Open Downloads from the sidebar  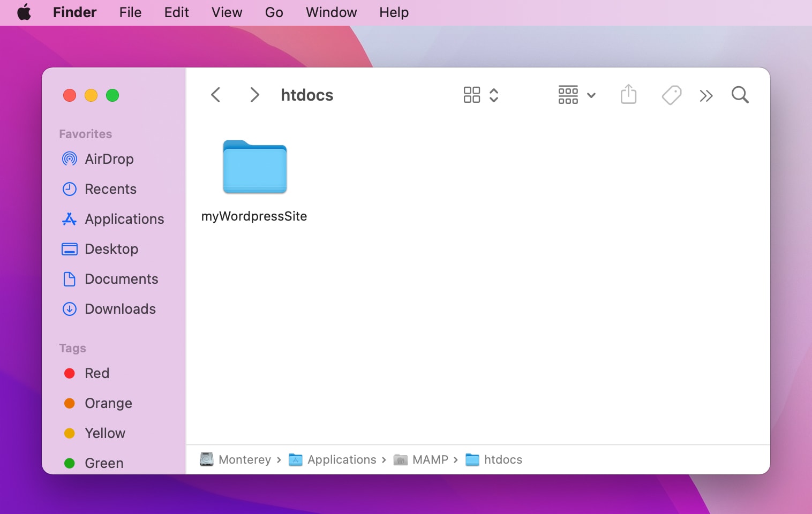click(x=120, y=308)
